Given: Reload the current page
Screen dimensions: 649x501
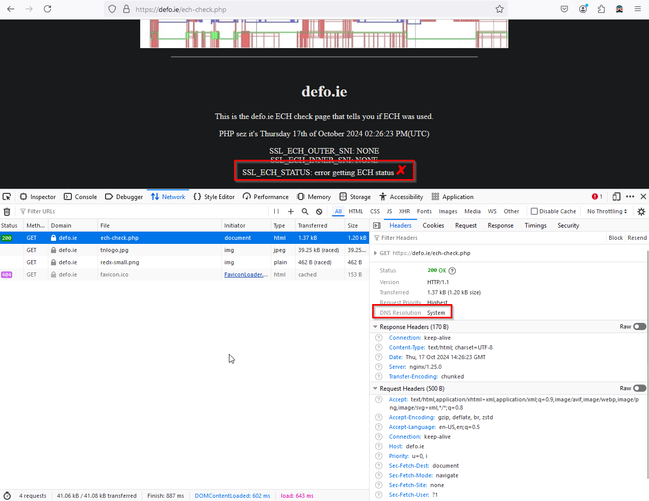Looking at the screenshot, I should pyautogui.click(x=48, y=9).
